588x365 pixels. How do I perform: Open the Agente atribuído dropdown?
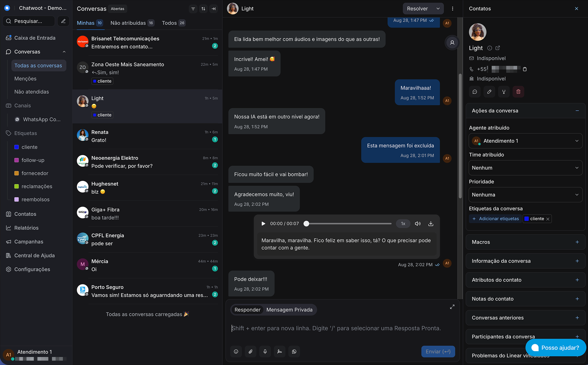pyautogui.click(x=525, y=141)
